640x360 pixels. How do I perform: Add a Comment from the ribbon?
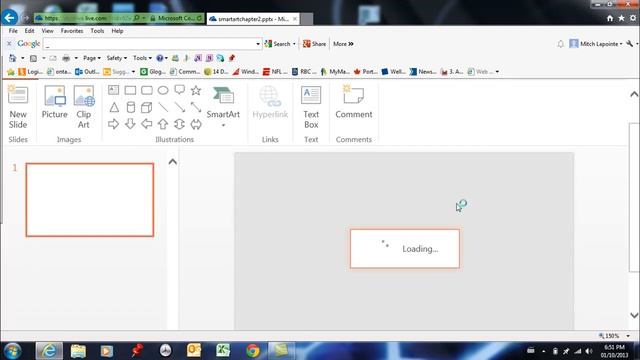pos(353,102)
